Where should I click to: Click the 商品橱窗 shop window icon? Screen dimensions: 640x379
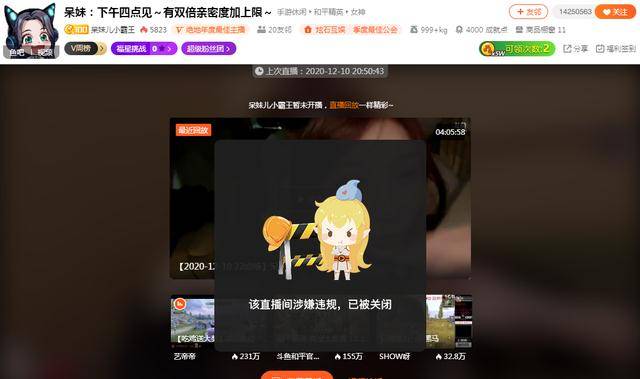point(519,30)
